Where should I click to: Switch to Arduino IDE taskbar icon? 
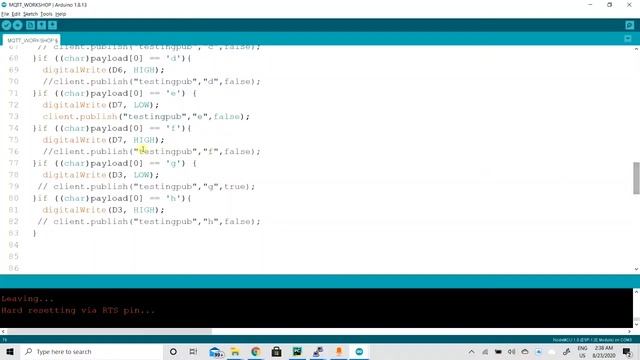(x=359, y=351)
